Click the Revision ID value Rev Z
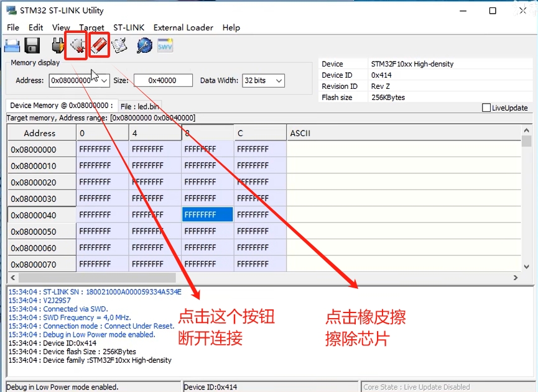The image size is (538, 392). (380, 86)
